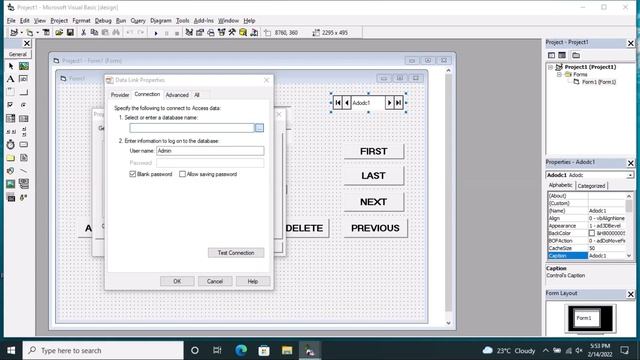This screenshot has width=640, height=360.
Task: Select the Data control tool in the toolbox
Action: tap(24, 184)
